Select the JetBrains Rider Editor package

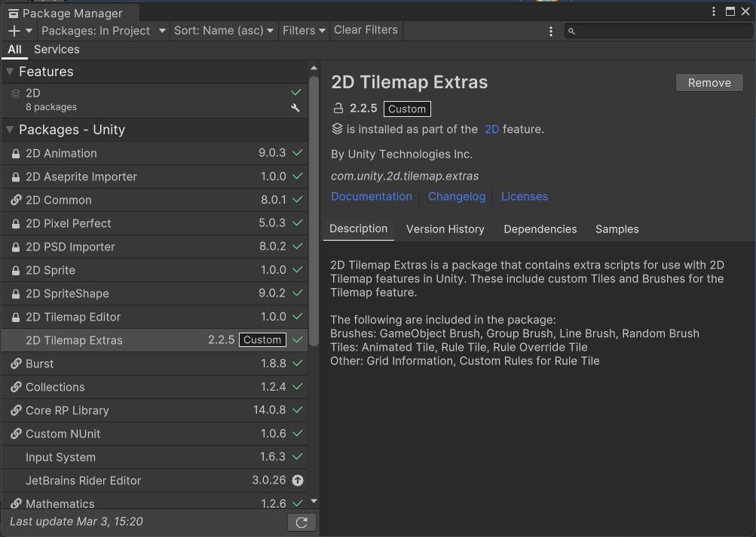155,480
